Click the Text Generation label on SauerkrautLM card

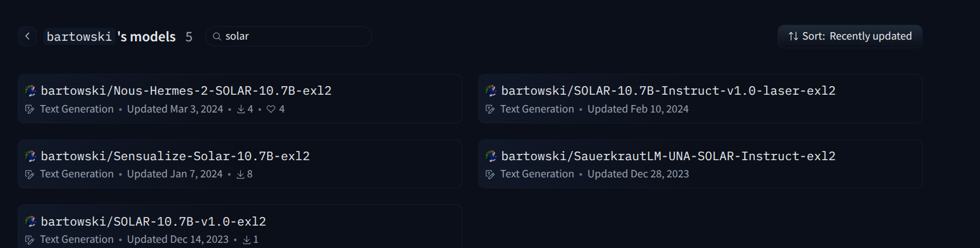point(537,174)
